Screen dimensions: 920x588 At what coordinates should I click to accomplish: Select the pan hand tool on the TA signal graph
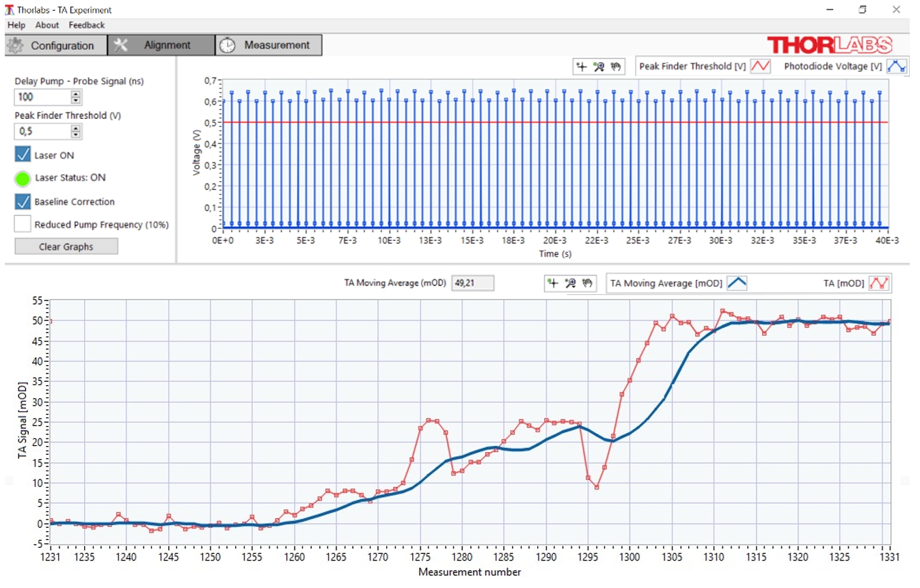tap(587, 283)
